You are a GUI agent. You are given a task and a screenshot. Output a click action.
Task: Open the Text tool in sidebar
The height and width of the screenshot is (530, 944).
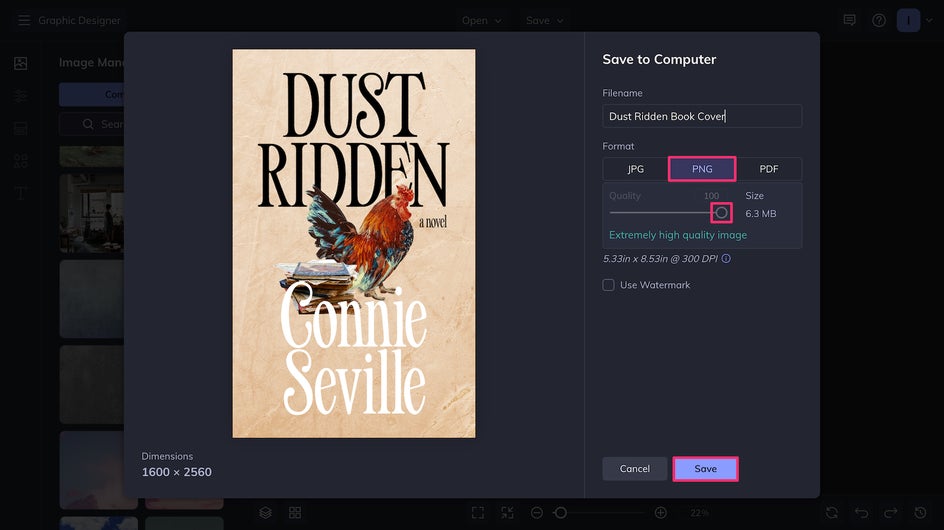tap(20, 193)
